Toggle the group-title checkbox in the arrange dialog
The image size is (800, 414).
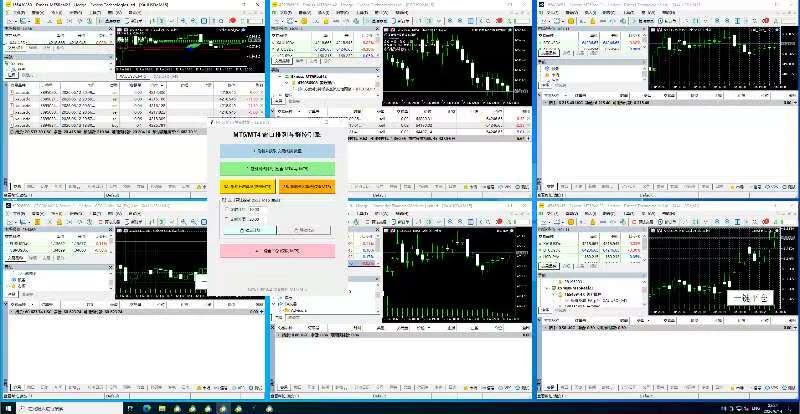[223, 200]
